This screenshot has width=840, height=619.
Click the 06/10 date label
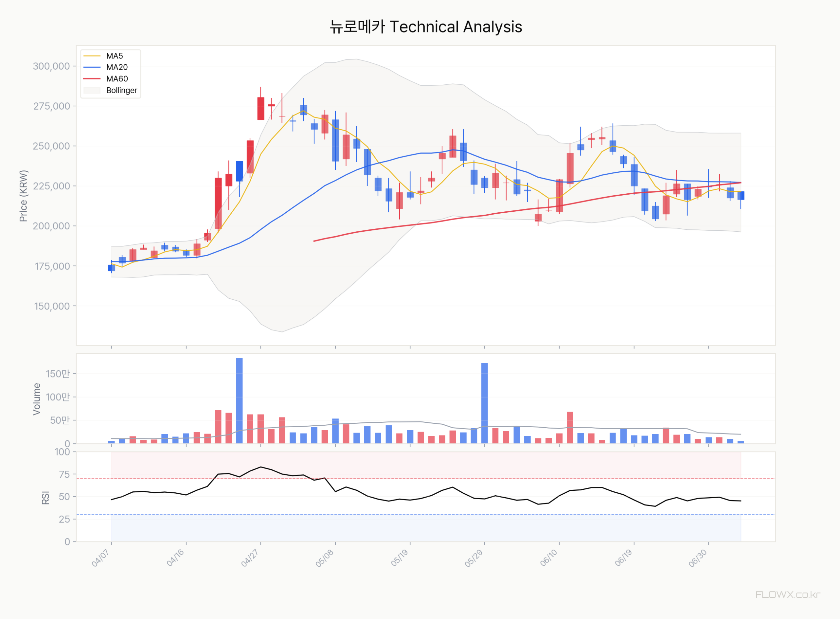[549, 558]
